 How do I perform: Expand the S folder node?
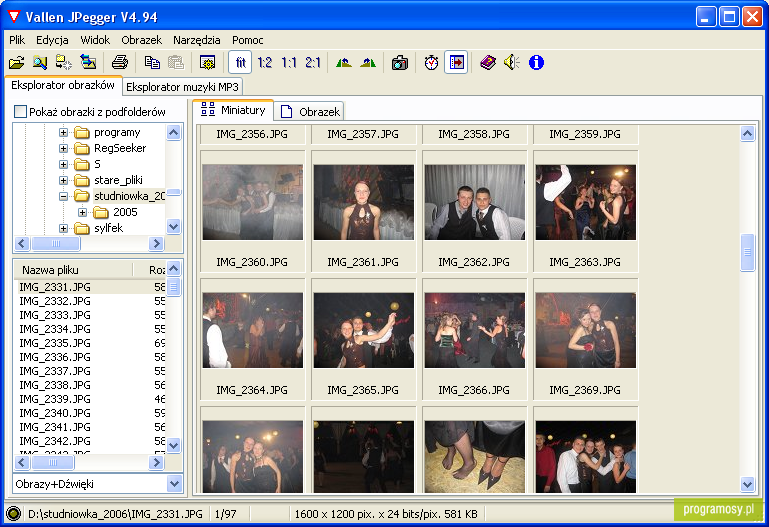[x=63, y=164]
